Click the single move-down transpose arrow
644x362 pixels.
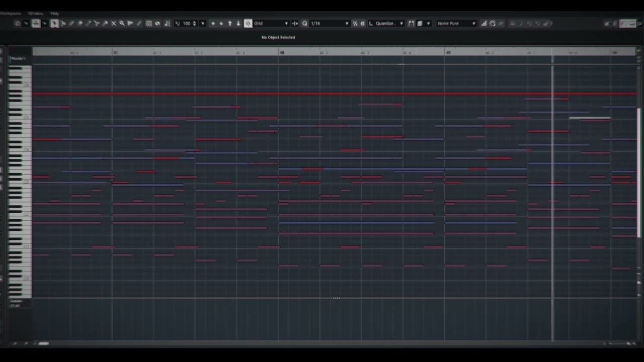tap(221, 24)
